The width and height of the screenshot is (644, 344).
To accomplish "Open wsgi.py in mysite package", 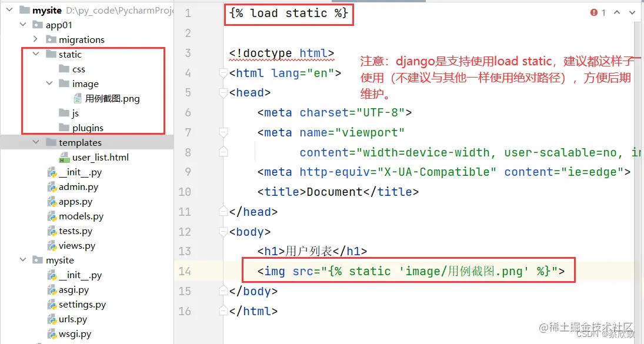I will [x=75, y=334].
